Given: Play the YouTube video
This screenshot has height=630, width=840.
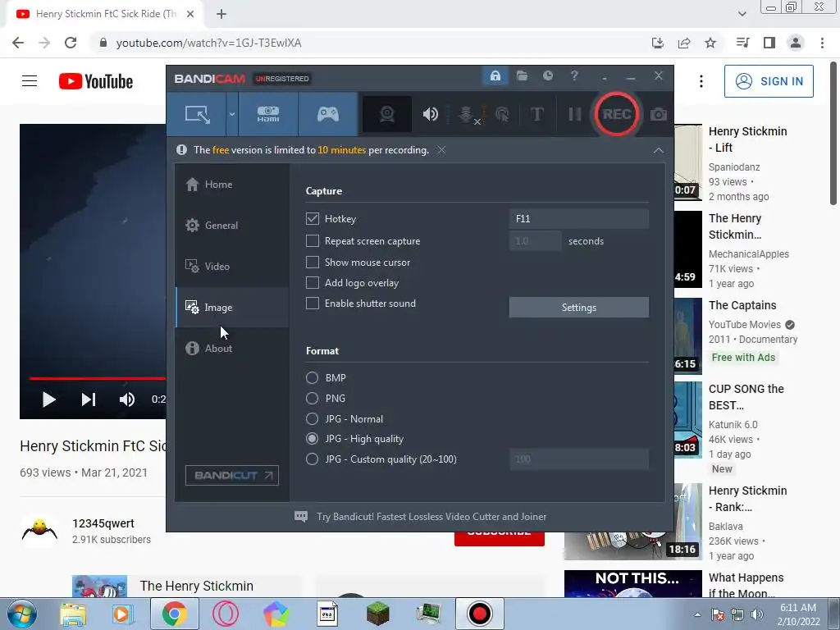Looking at the screenshot, I should [x=48, y=399].
